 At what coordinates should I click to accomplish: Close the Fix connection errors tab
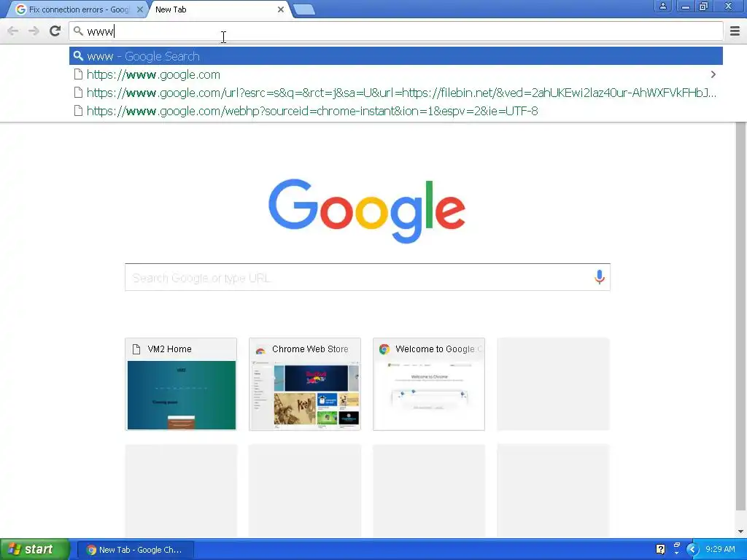click(x=139, y=9)
